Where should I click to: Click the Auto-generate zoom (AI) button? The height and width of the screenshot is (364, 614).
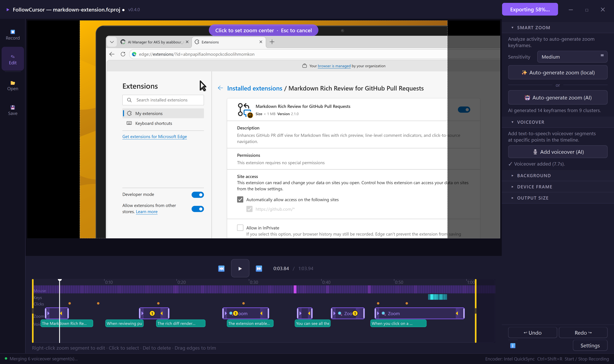pyautogui.click(x=558, y=97)
